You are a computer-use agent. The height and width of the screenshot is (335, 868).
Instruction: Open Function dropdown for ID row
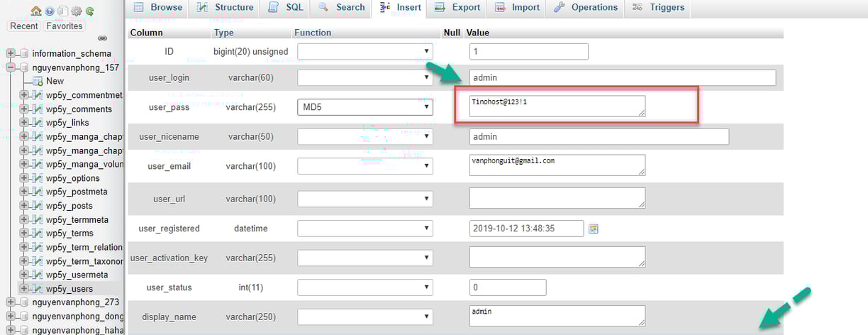[365, 51]
